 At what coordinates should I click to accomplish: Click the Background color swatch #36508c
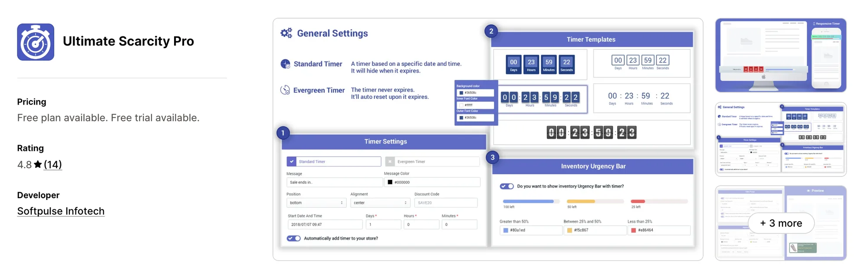(x=461, y=93)
